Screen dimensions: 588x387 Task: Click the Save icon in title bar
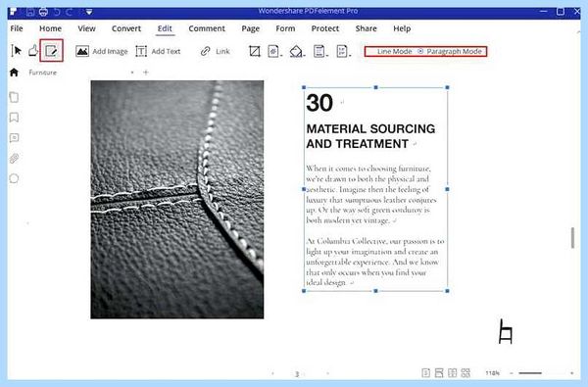point(30,12)
